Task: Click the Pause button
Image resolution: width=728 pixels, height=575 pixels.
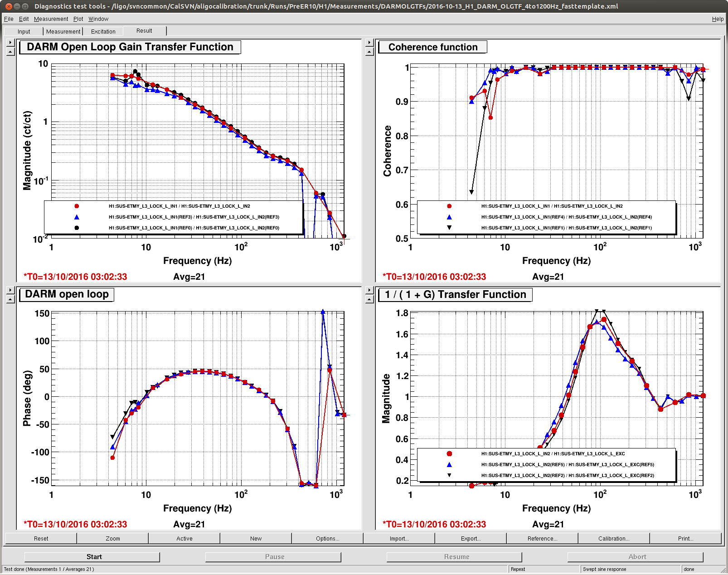Action: point(273,557)
